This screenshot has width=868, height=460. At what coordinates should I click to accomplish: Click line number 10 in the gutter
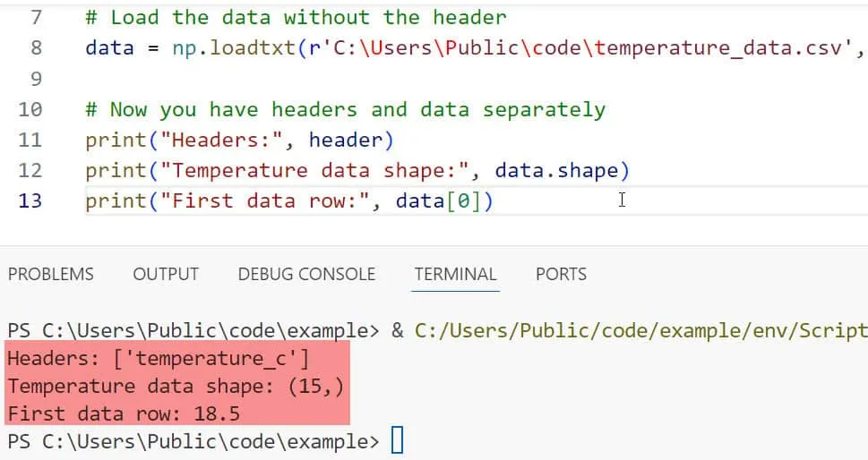click(30, 109)
